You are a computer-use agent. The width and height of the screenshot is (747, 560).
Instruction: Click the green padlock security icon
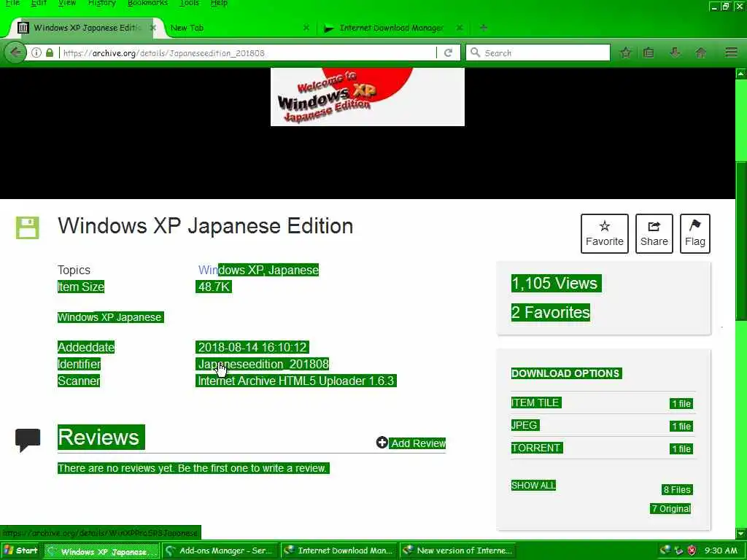coord(50,52)
